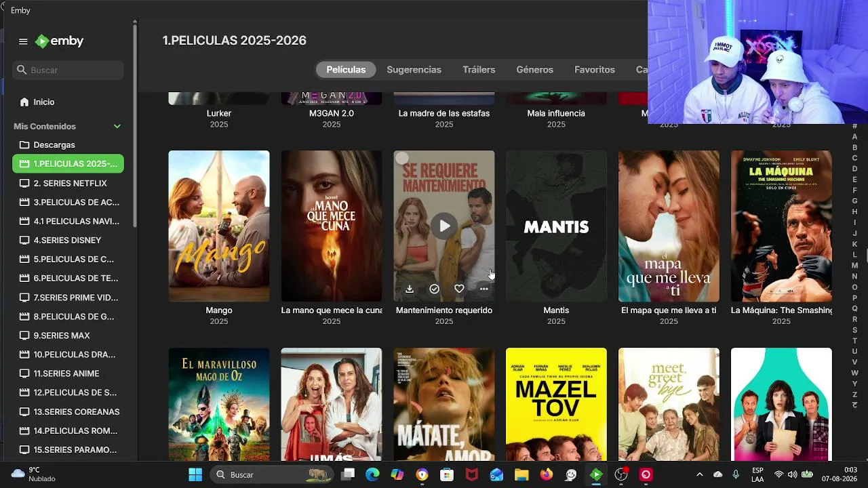This screenshot has width=868, height=488.
Task: Open the Mango movie poster
Action: point(219,226)
